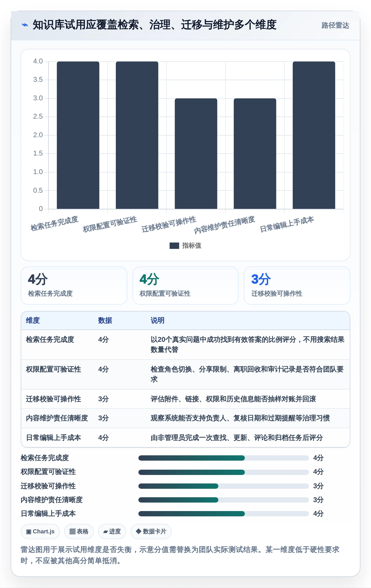Image resolution: width=371 pixels, height=588 pixels.
Task: Click the 进度 tag chip
Action: click(112, 531)
